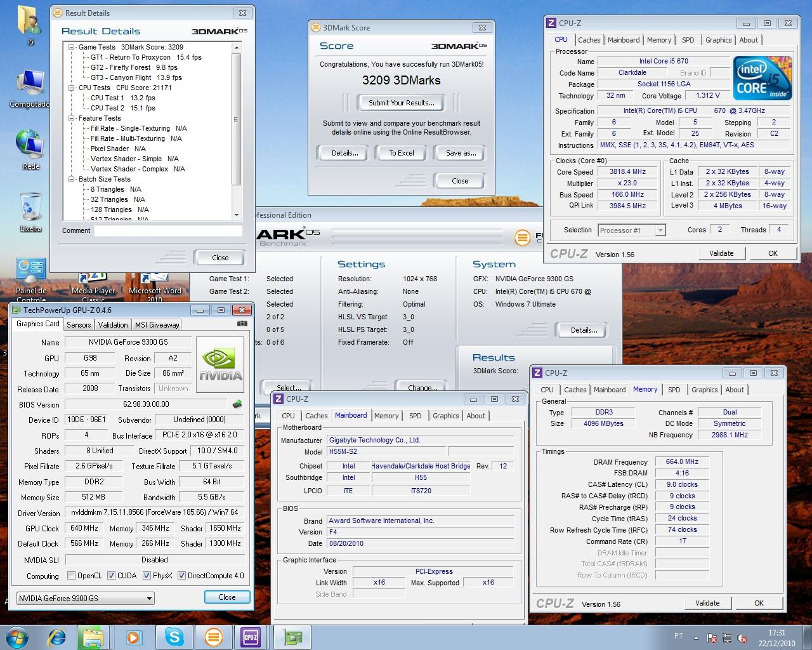This screenshot has height=650, width=812.
Task: Click Close button in GPU-Z window
Action: [x=227, y=597]
